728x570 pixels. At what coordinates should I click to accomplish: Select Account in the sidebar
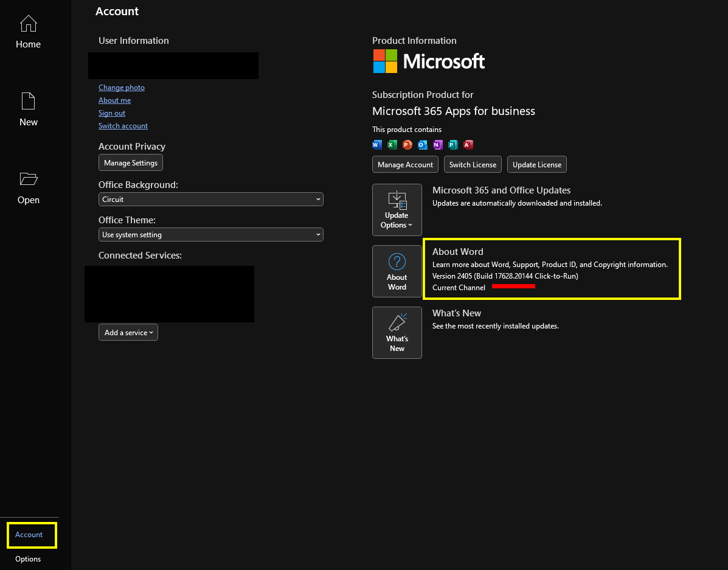[x=29, y=535]
